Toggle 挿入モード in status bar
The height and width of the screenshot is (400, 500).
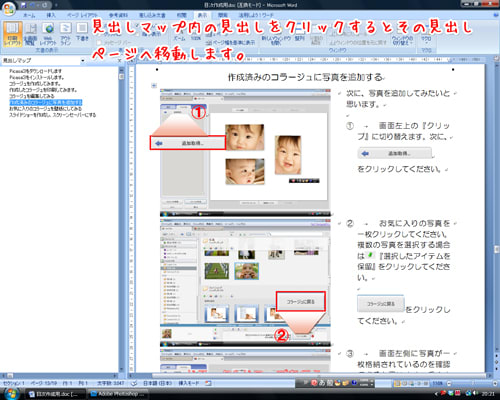click(x=189, y=383)
